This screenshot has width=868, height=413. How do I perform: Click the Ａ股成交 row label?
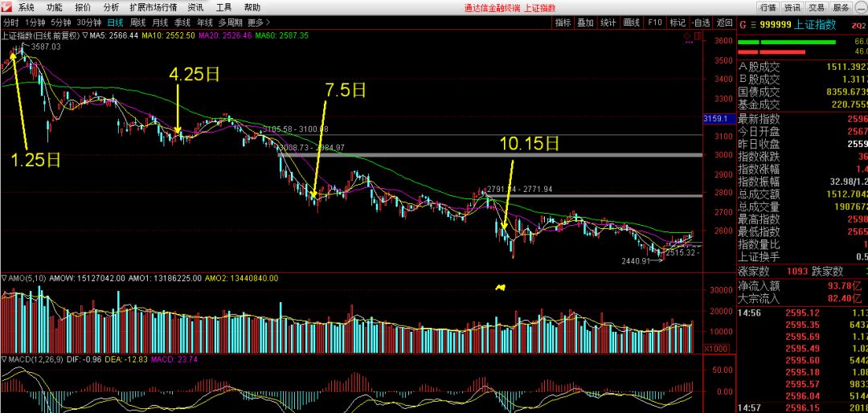click(x=759, y=67)
